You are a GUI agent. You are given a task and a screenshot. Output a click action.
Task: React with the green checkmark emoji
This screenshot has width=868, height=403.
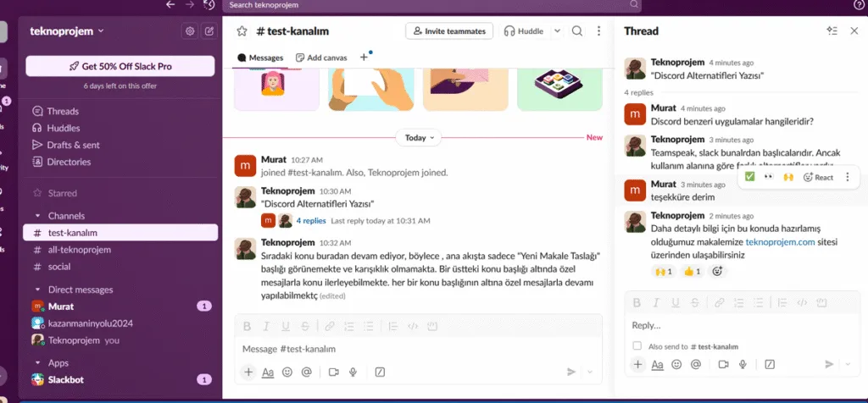(x=749, y=177)
